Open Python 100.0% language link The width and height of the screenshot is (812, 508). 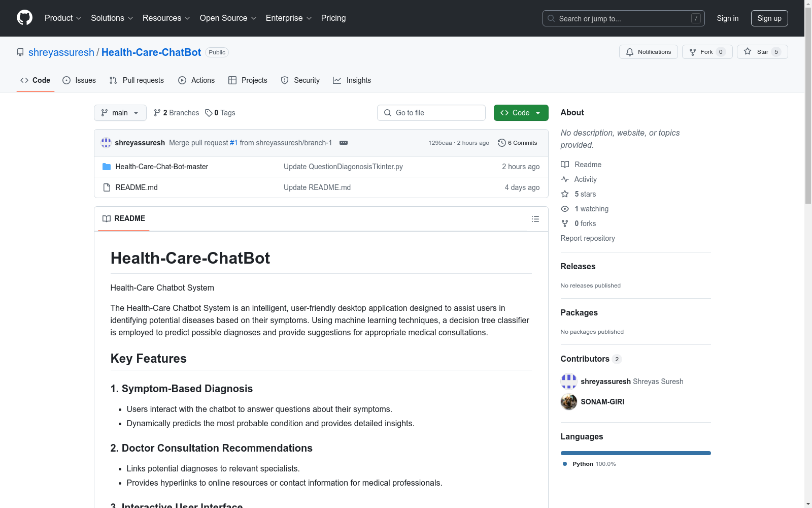(589, 464)
